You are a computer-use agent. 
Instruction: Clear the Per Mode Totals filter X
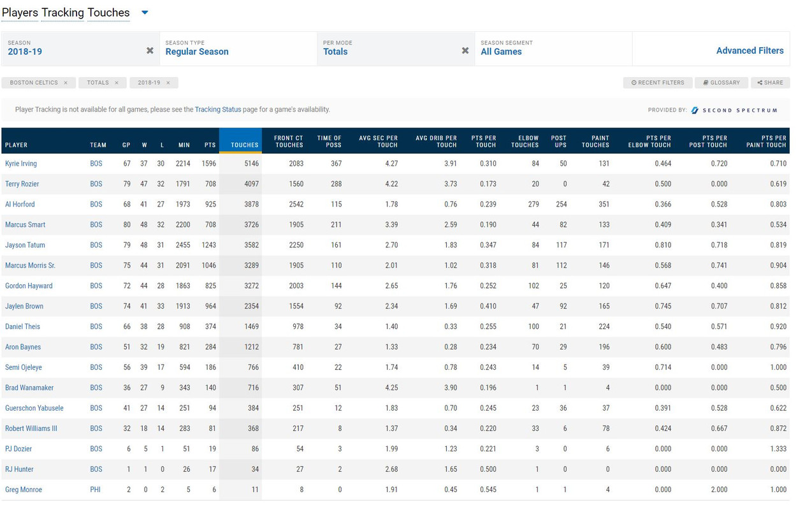click(x=465, y=51)
